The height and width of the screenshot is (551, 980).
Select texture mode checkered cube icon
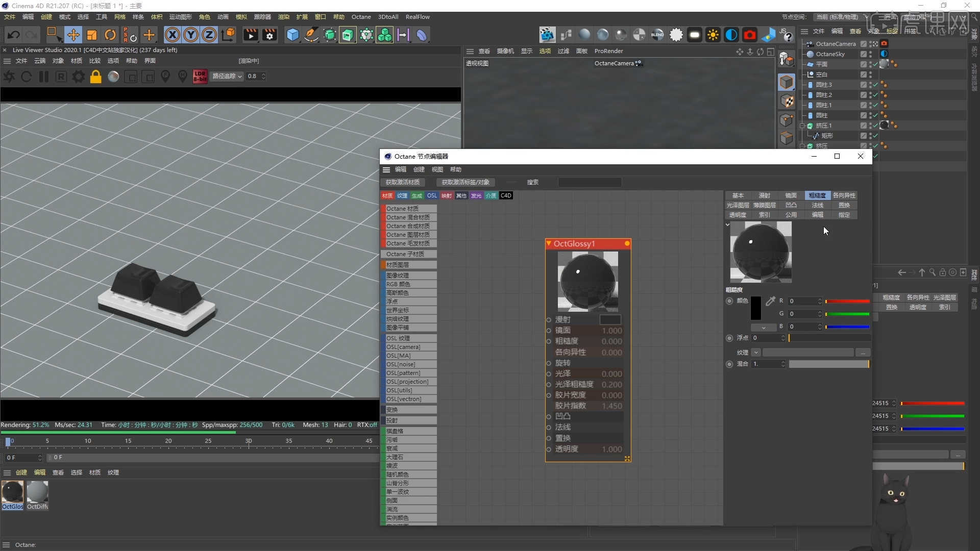(787, 101)
